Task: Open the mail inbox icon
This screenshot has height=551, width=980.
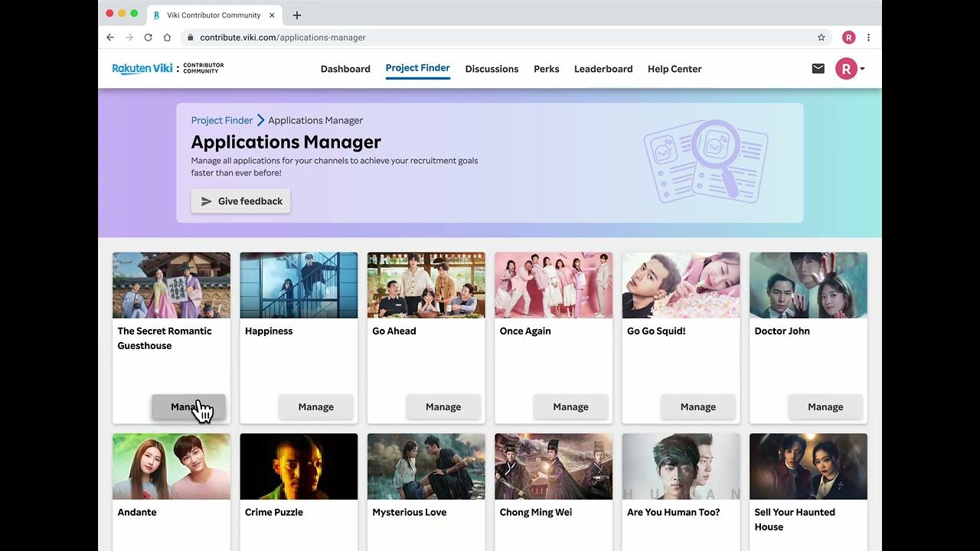Action: point(818,69)
